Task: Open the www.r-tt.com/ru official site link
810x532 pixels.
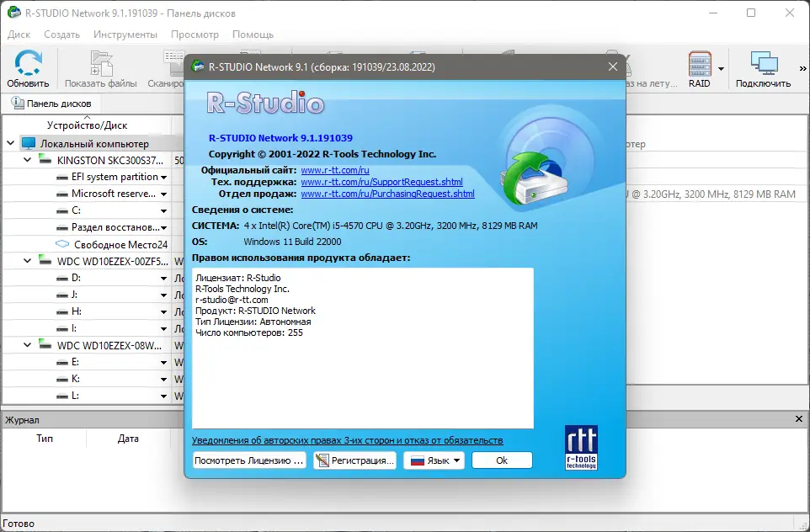Action: [335, 170]
